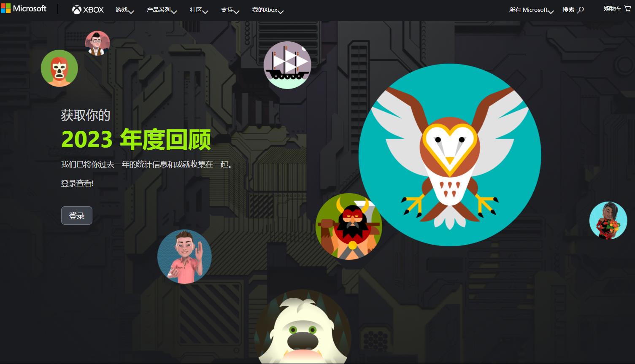Expand the 所有 Microsoft dropdown
Image resolution: width=635 pixels, height=364 pixels.
(531, 10)
